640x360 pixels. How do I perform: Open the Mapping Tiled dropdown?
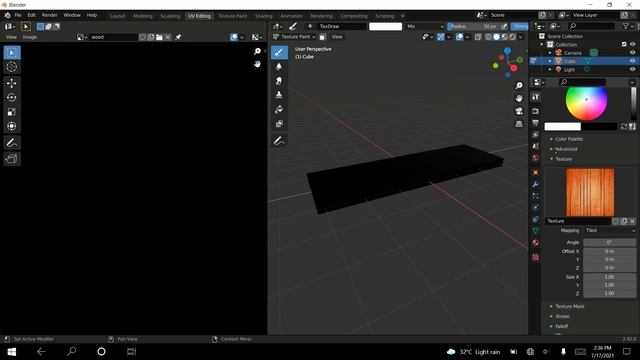(609, 231)
